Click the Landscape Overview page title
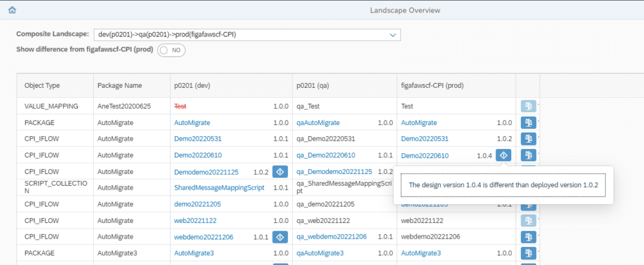 click(x=405, y=10)
